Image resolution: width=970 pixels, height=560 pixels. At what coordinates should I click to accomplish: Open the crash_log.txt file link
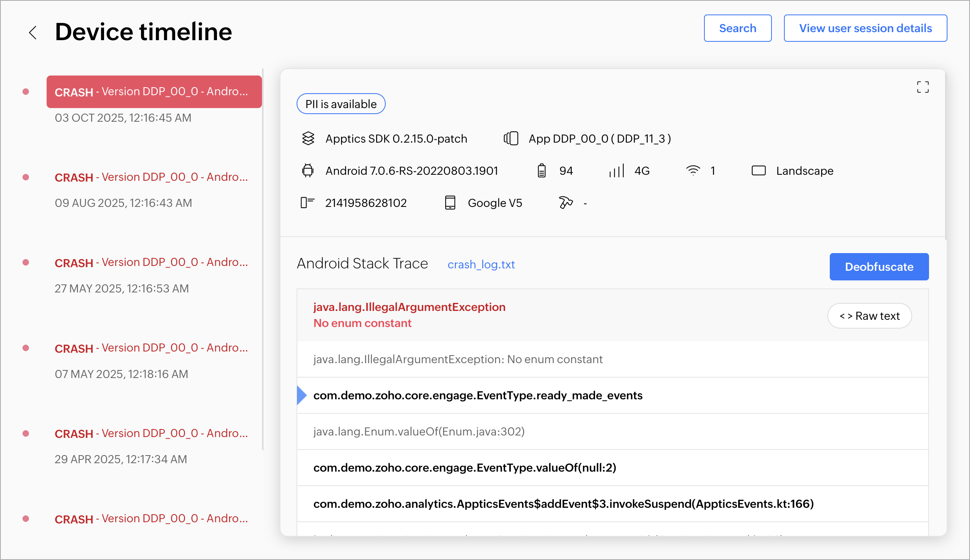coord(481,264)
